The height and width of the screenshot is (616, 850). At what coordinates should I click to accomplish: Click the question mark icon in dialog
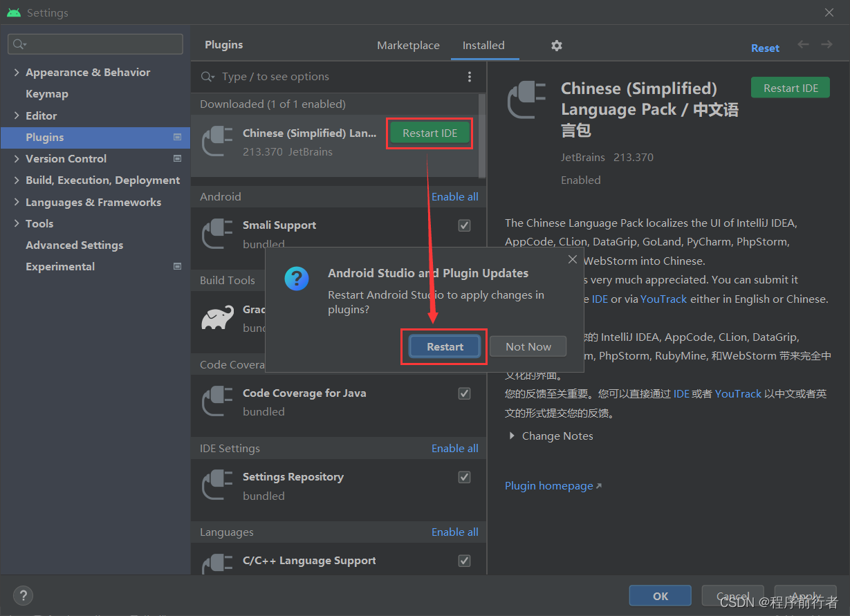click(x=297, y=279)
